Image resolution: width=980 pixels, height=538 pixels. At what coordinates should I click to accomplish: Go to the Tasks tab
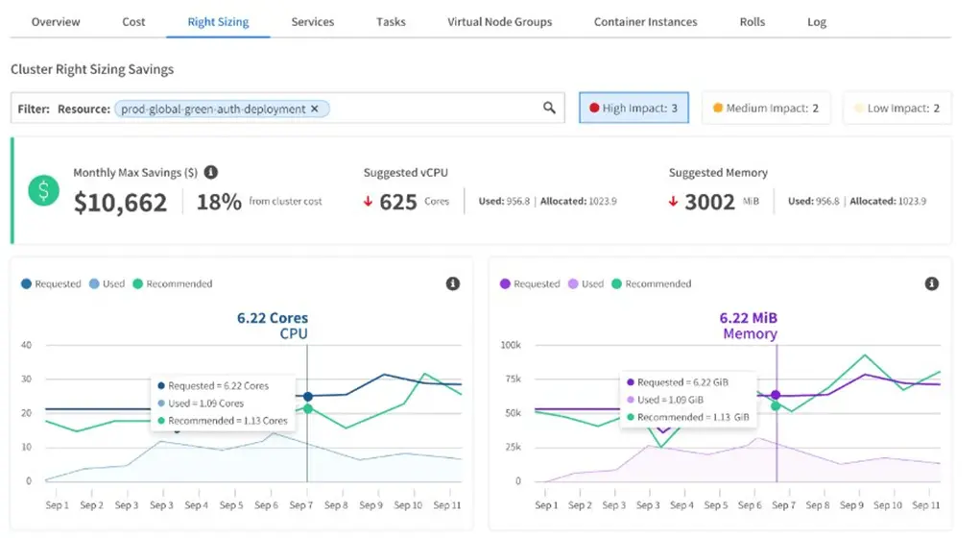click(x=391, y=22)
